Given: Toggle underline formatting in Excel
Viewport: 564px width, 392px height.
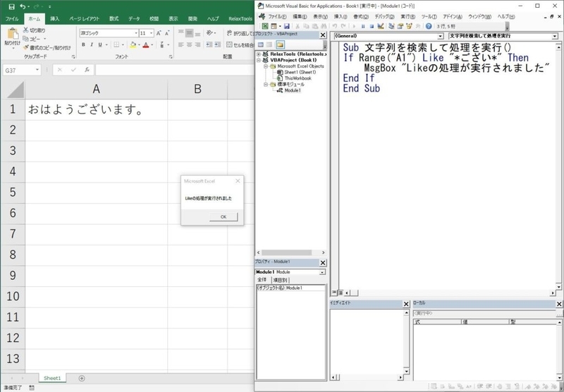Looking at the screenshot, I should (x=100, y=44).
